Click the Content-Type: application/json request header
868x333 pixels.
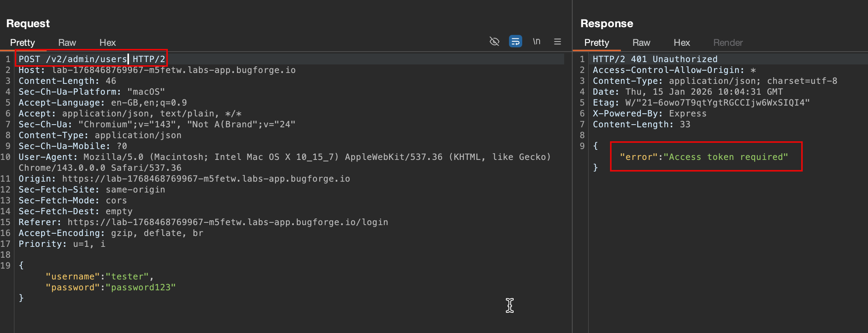pos(100,135)
